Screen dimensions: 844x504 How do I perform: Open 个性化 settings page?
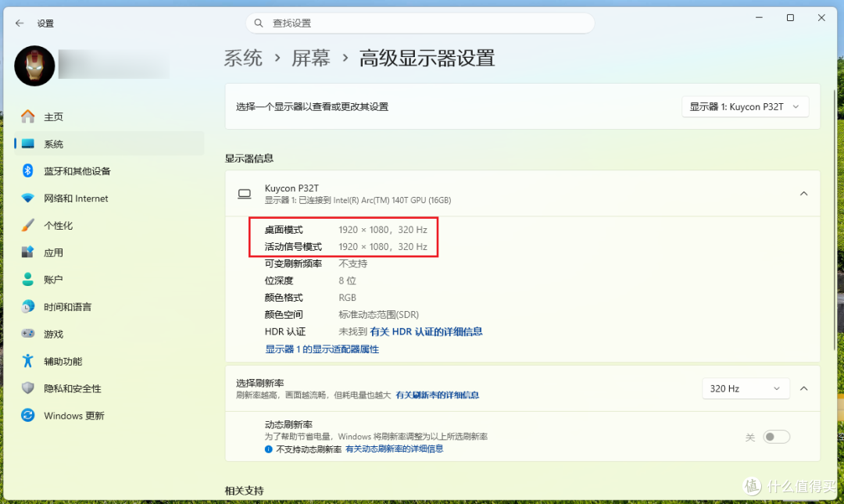pos(109,225)
